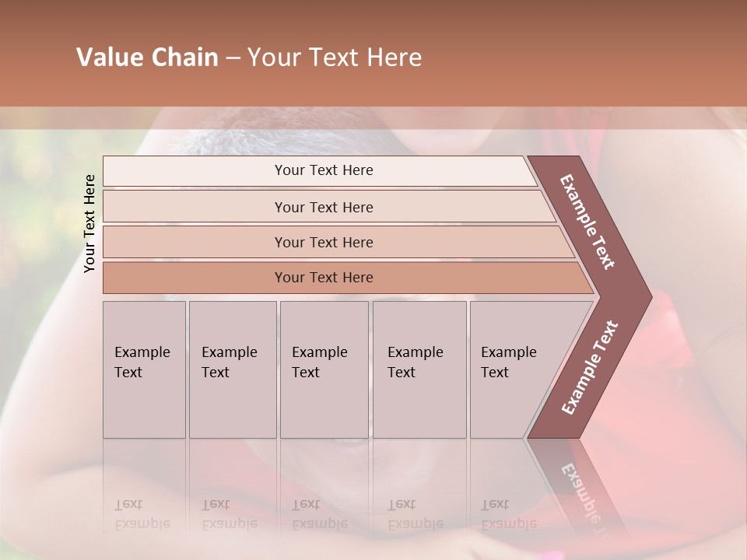Screen dimensions: 747x560
Task: Select the first "Example Text" box on the left
Action: pos(143,362)
